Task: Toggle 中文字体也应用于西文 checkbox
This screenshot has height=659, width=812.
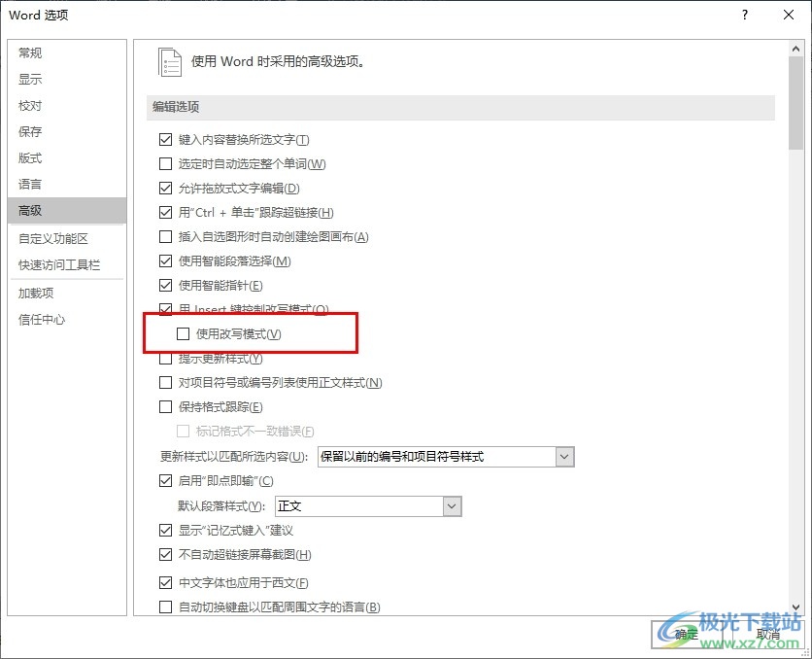Action: pyautogui.click(x=165, y=582)
